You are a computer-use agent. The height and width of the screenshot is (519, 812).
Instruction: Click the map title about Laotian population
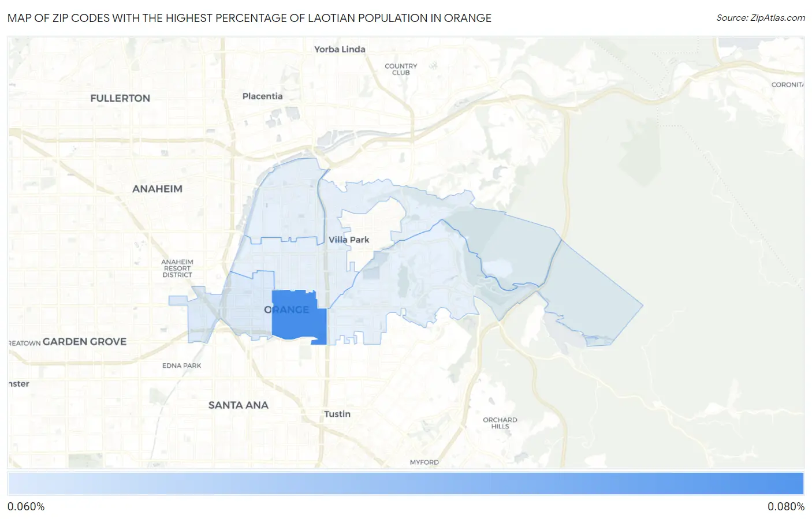point(249,18)
